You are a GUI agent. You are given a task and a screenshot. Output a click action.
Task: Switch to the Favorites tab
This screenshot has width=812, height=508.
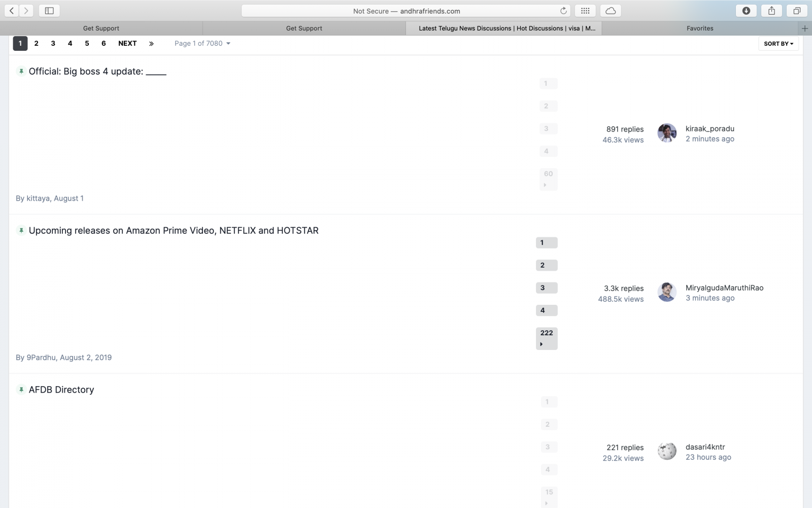click(x=700, y=28)
